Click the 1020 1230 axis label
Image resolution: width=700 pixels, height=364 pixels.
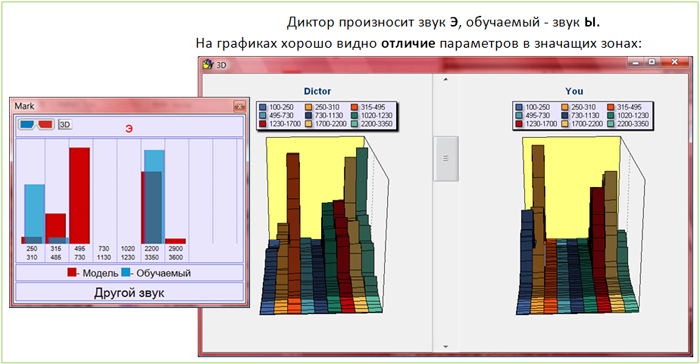click(128, 253)
